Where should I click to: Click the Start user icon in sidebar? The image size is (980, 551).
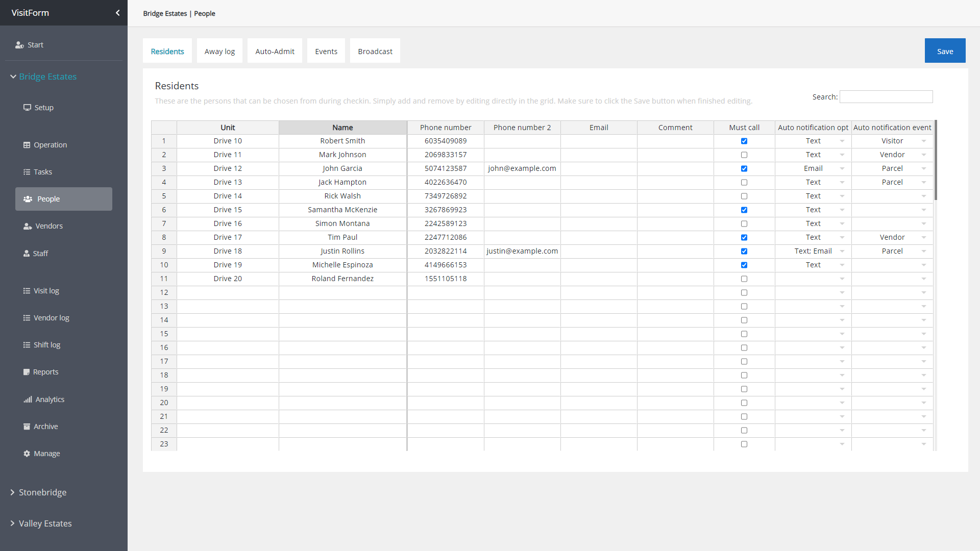[19, 45]
